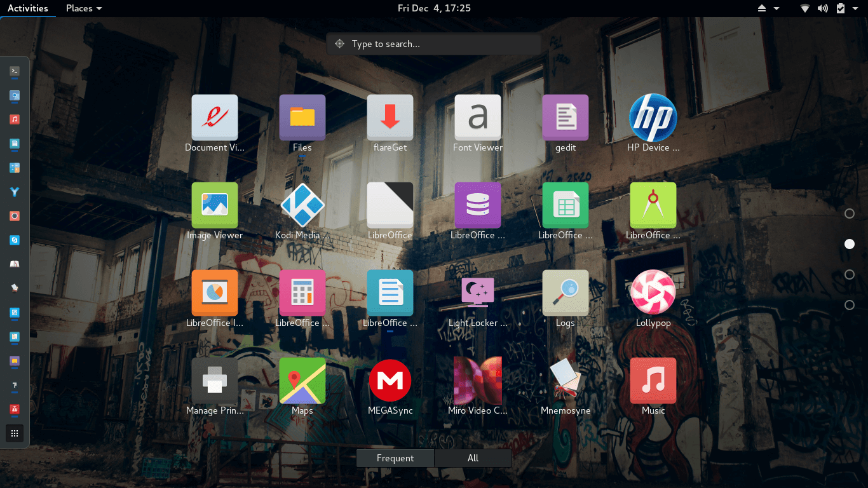868x488 pixels.
Task: Open MEGASync
Action: [x=390, y=381]
